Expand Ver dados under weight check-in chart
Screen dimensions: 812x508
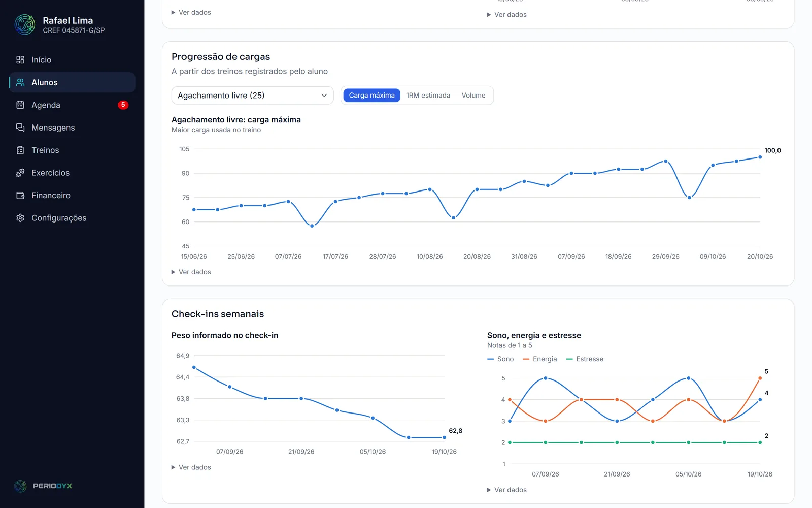tap(191, 467)
